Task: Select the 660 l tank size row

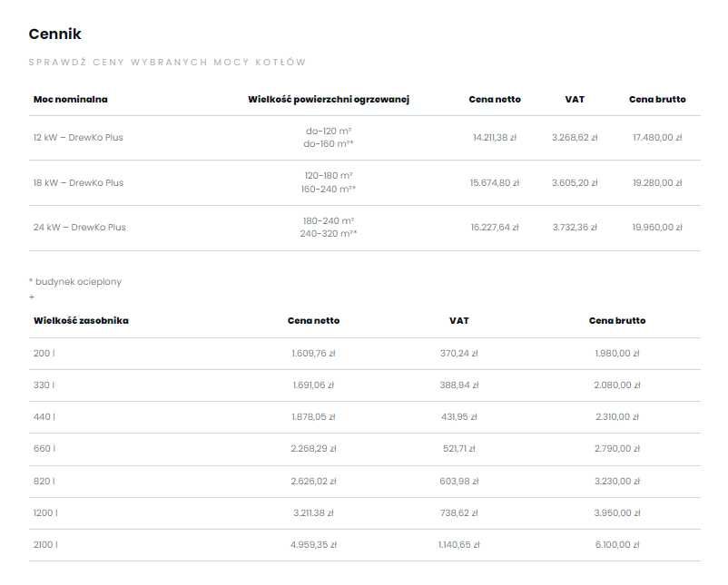Action: pyautogui.click(x=44, y=449)
